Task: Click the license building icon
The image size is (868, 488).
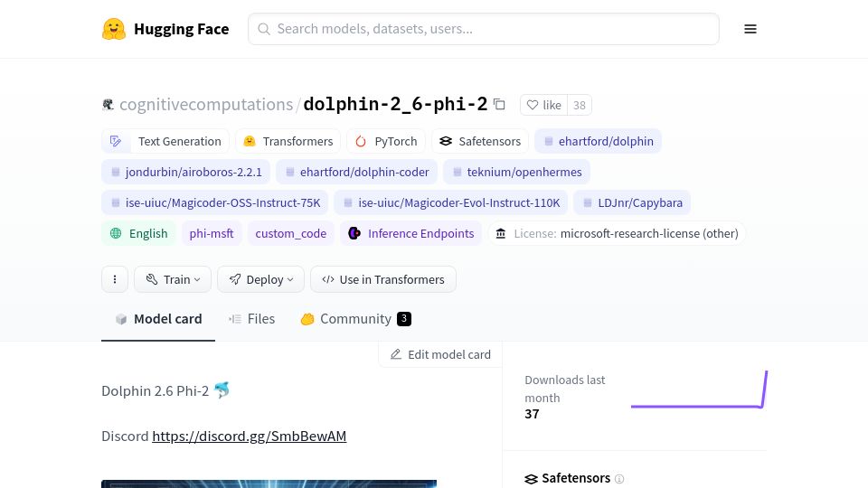Action: click(x=501, y=233)
